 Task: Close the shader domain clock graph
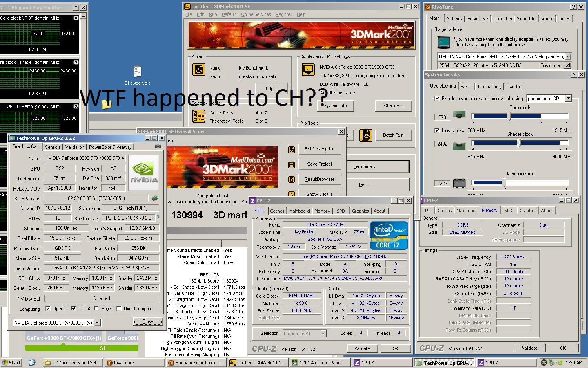(76, 62)
